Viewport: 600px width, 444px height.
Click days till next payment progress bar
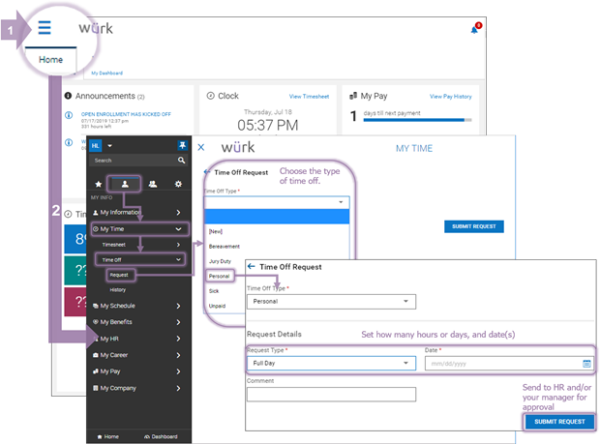coord(417,120)
